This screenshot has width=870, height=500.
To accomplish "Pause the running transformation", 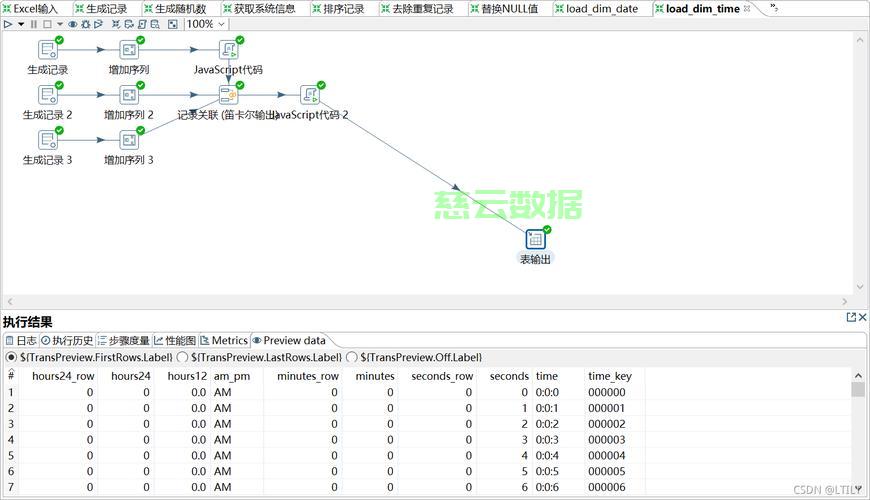I will (x=33, y=24).
